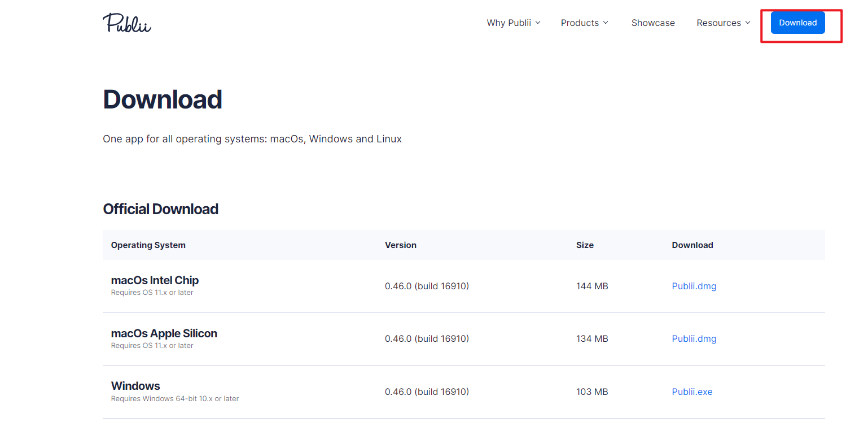Go to the Showcase page
This screenshot has height=426, width=868.
653,23
